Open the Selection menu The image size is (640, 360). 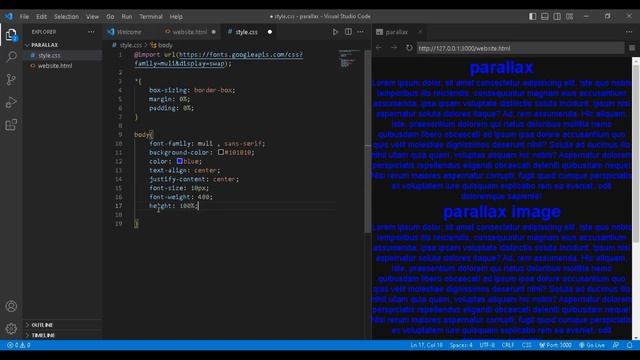pos(67,17)
